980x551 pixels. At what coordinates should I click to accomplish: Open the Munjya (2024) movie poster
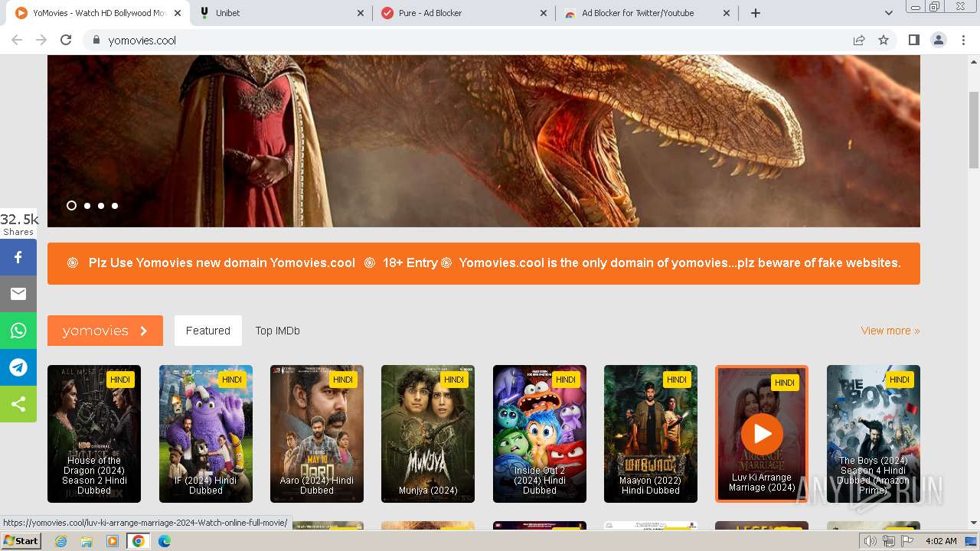(x=428, y=434)
